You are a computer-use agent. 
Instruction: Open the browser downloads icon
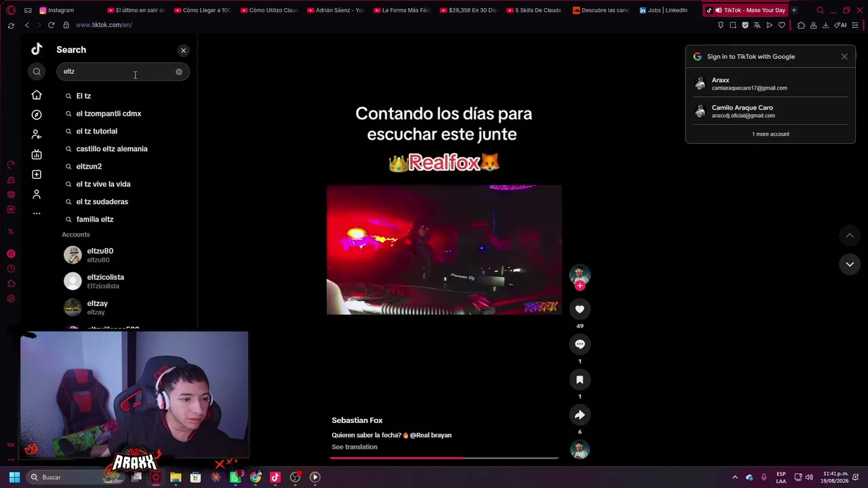tap(825, 25)
